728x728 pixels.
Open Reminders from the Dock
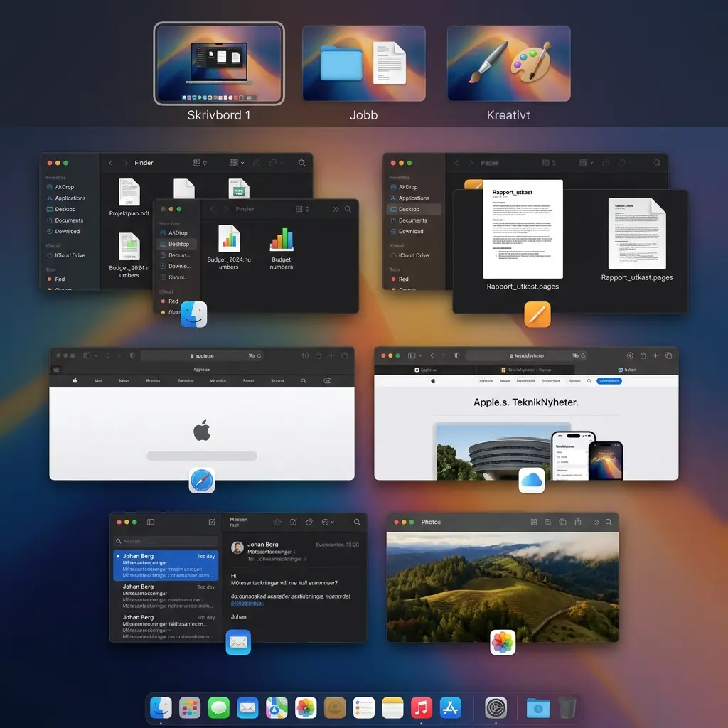[363, 708]
